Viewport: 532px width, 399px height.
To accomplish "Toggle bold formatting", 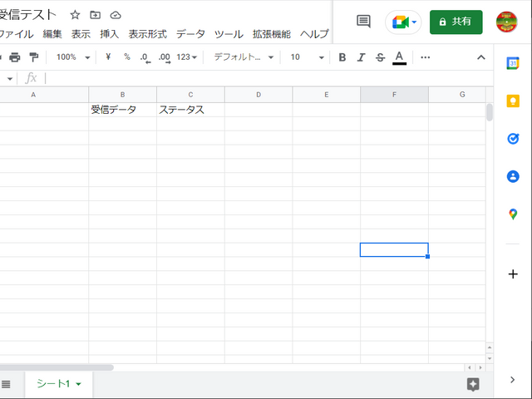I will pyautogui.click(x=342, y=57).
